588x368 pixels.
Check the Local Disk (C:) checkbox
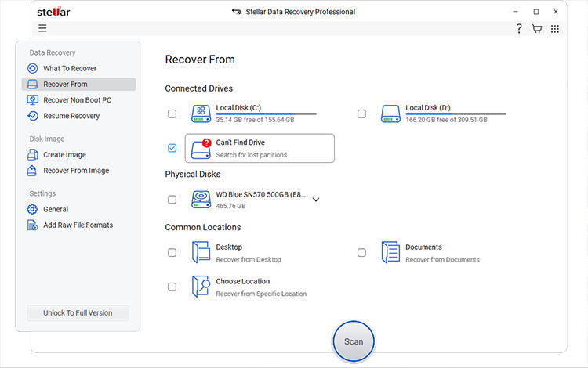(x=172, y=114)
